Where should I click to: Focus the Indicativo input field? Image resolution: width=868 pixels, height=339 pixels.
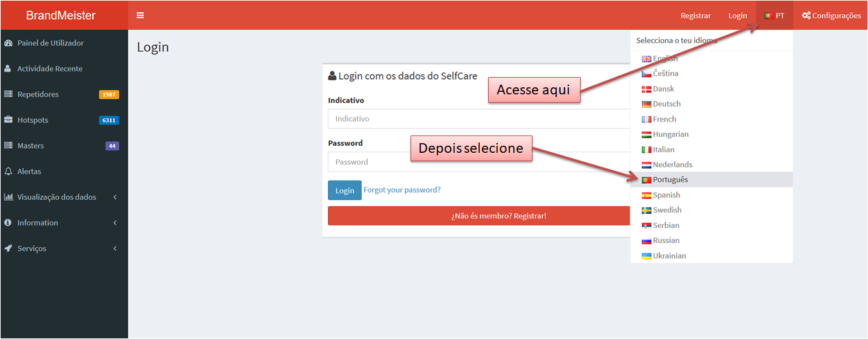tap(479, 119)
